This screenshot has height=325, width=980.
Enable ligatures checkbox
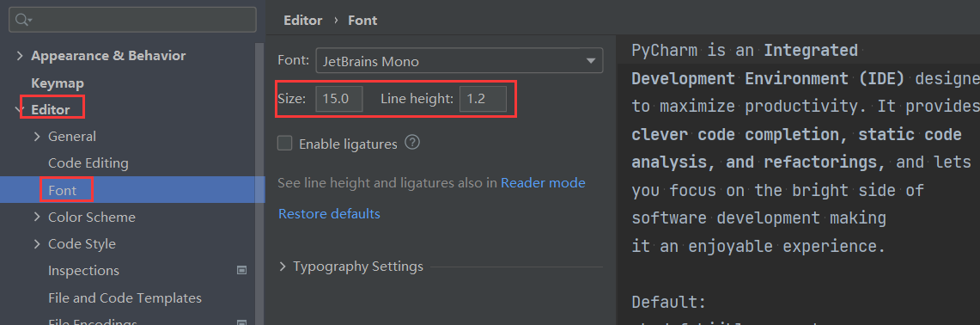pyautogui.click(x=285, y=144)
